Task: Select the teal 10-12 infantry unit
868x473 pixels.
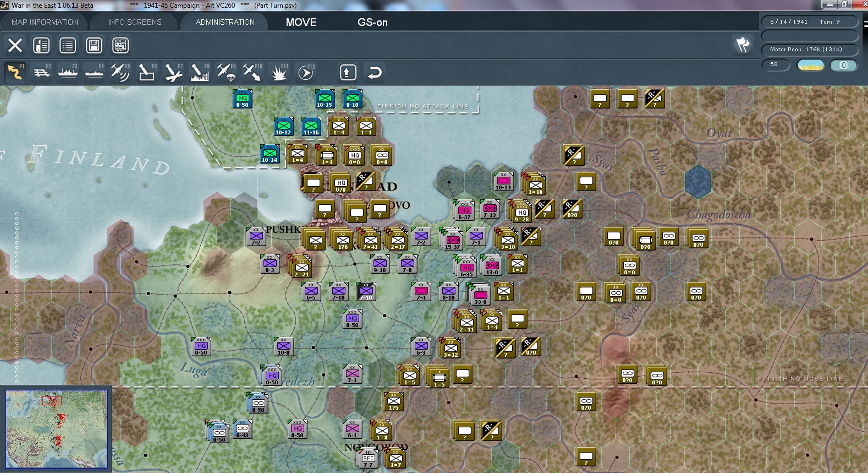Action: tap(283, 127)
